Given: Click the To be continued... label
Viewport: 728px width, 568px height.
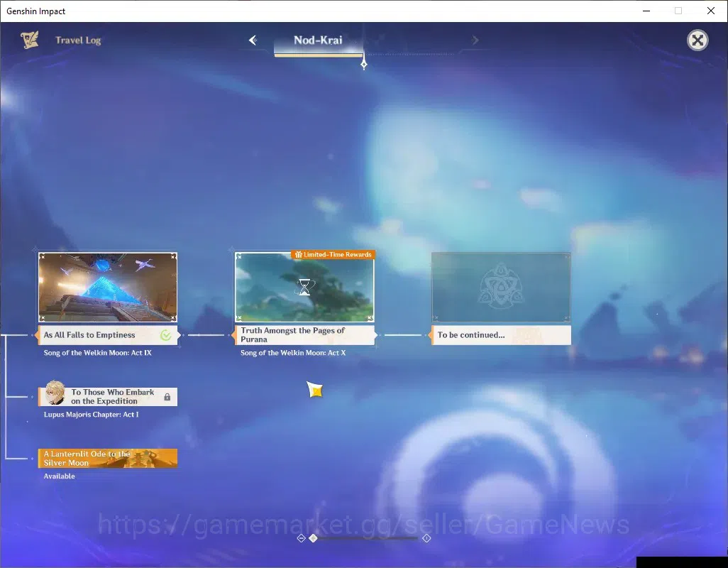Looking at the screenshot, I should tap(470, 335).
